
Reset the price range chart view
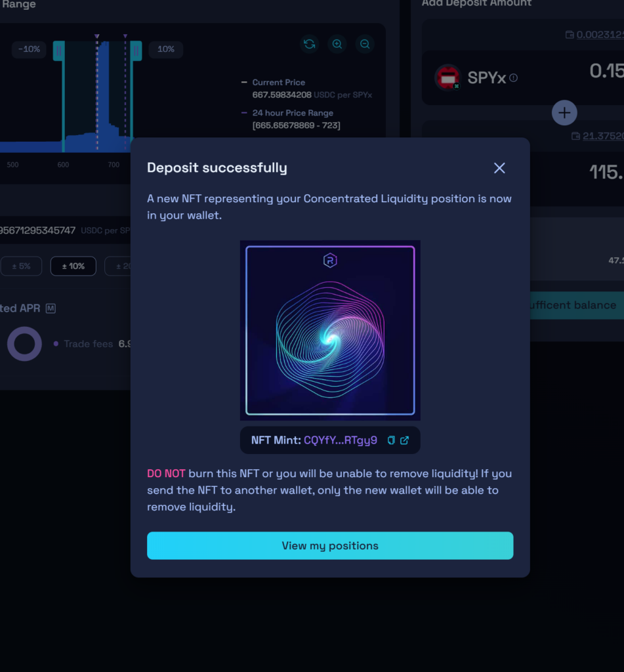(310, 44)
